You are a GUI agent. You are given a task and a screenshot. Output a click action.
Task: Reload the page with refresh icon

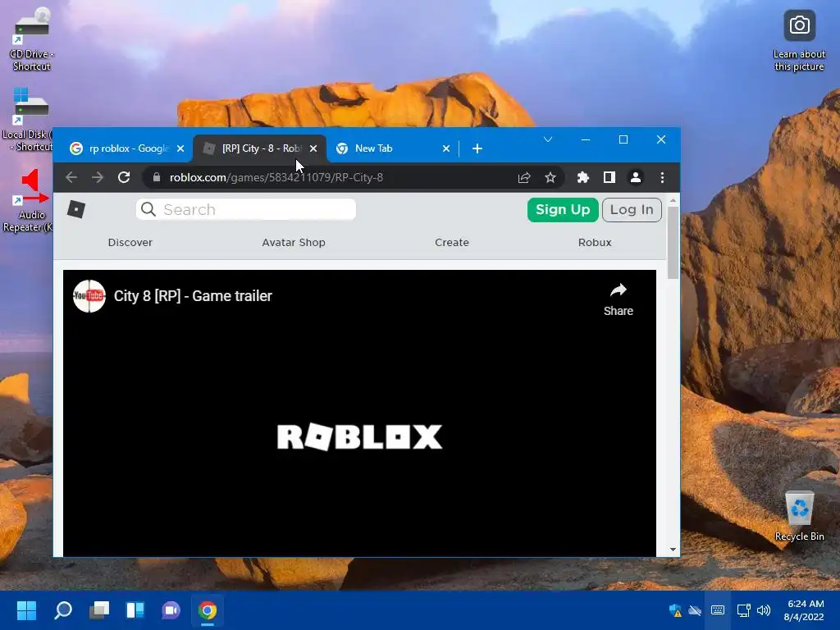pos(124,177)
